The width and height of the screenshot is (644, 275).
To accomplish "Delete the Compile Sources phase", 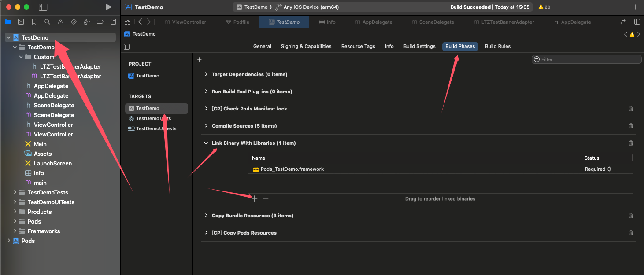I will pyautogui.click(x=631, y=126).
